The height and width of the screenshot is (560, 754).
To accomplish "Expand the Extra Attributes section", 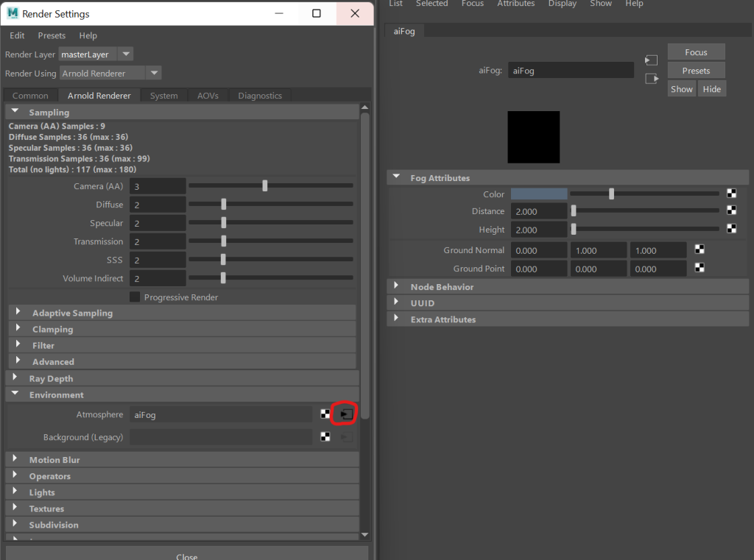I will (395, 318).
